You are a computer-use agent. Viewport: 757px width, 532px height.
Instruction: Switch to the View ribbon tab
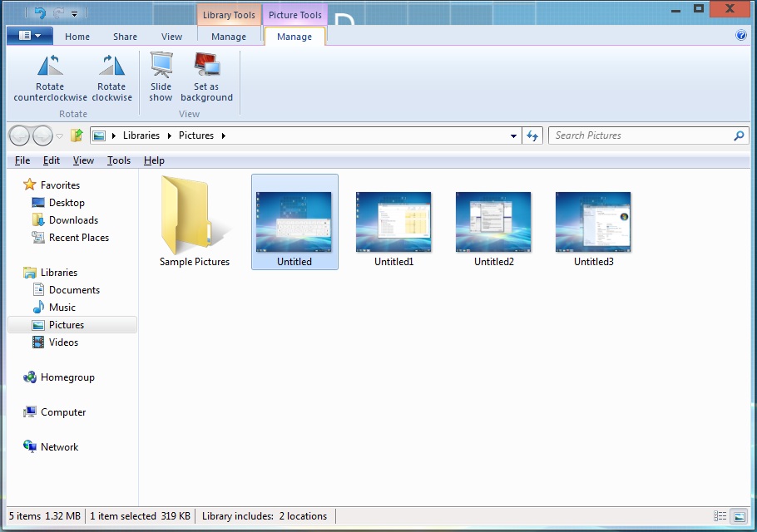coord(171,37)
